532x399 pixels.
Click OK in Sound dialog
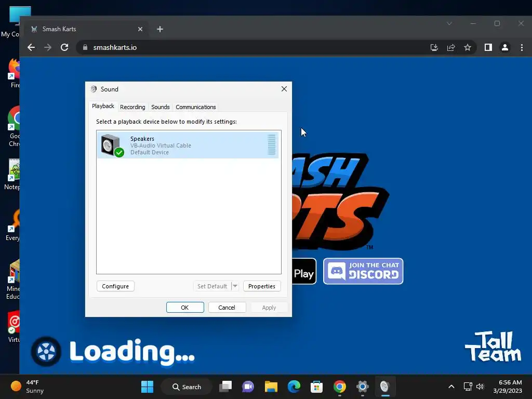(x=185, y=308)
